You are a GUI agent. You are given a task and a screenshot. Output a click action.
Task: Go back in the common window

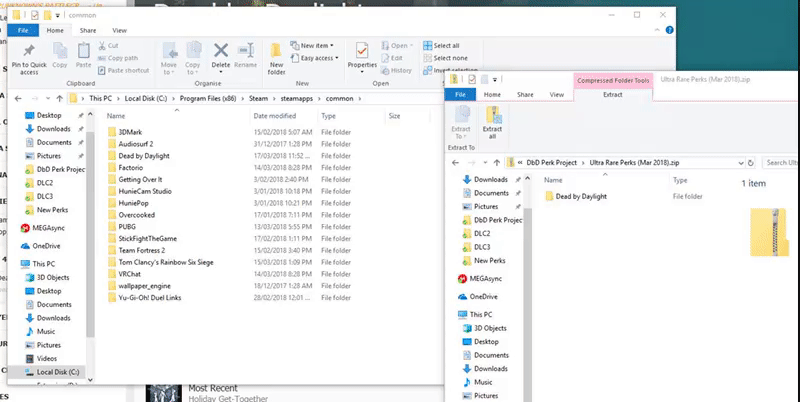point(18,98)
